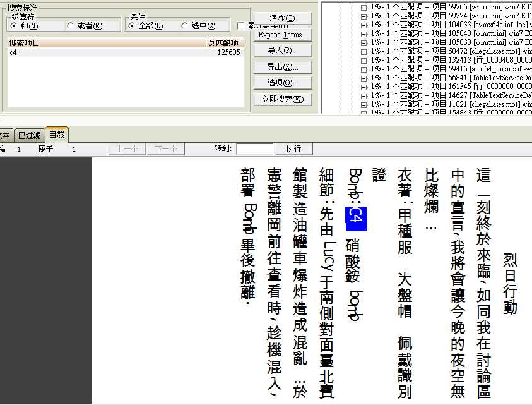This screenshot has width=532, height=405.
Task: Click the 下一个 next-hit button
Action: [165, 149]
